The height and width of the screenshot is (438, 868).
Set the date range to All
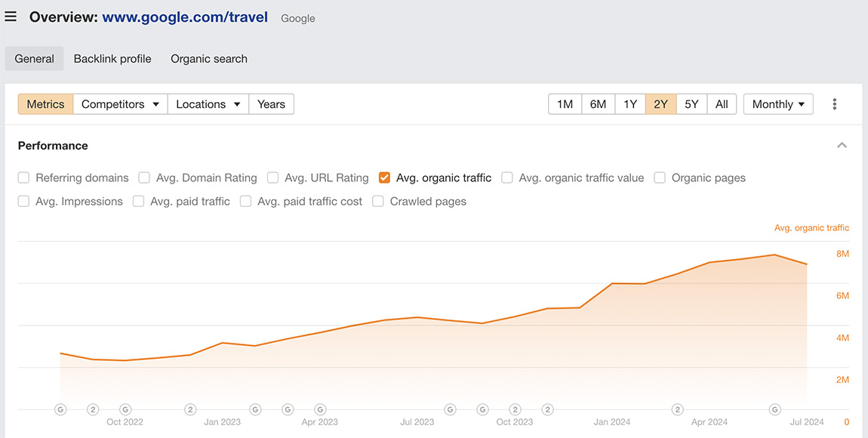click(722, 104)
